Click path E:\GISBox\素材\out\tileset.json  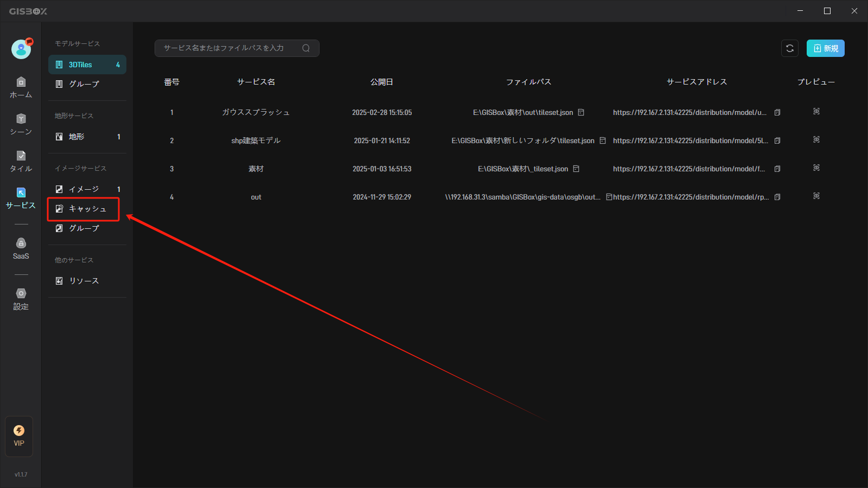pyautogui.click(x=523, y=112)
